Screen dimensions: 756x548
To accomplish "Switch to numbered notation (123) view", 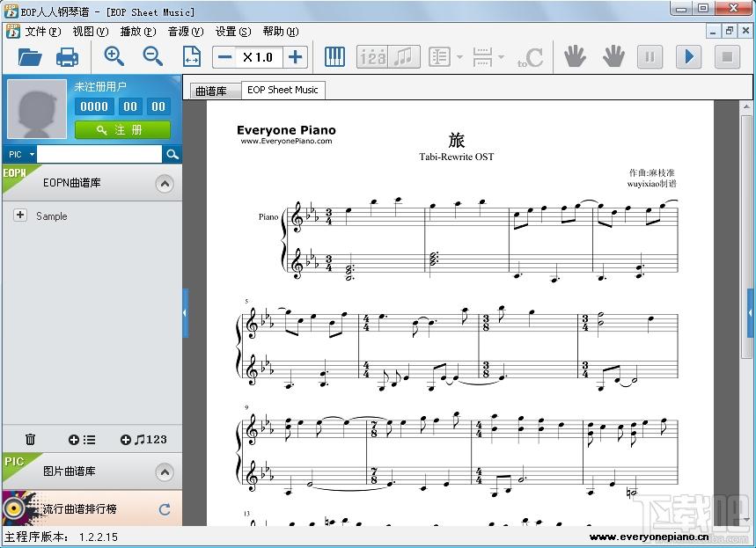I will (x=372, y=57).
